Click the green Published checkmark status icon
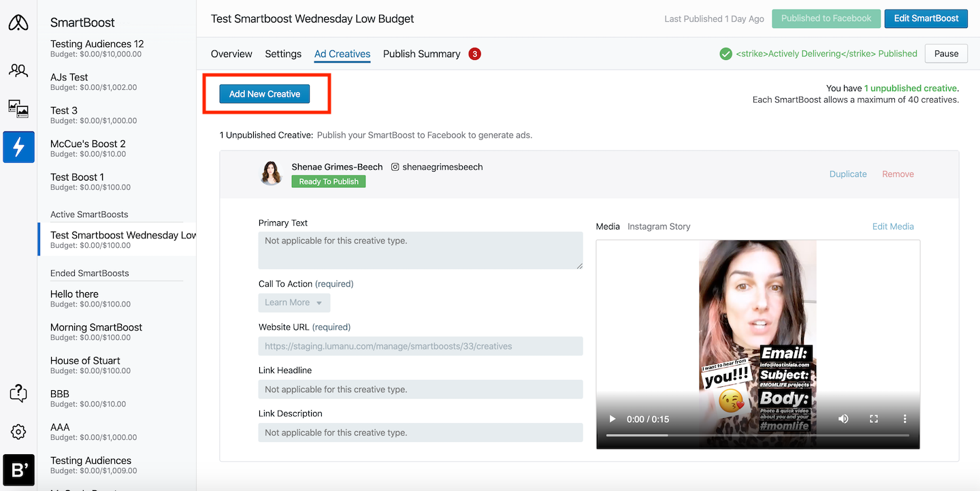Image resolution: width=980 pixels, height=491 pixels. click(726, 54)
